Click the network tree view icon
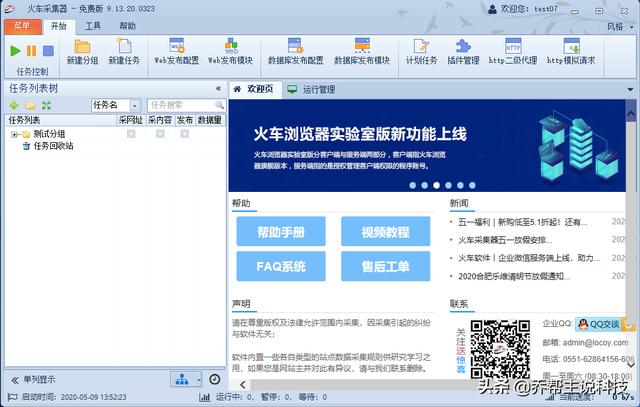This screenshot has height=407, width=640. pos(182,380)
